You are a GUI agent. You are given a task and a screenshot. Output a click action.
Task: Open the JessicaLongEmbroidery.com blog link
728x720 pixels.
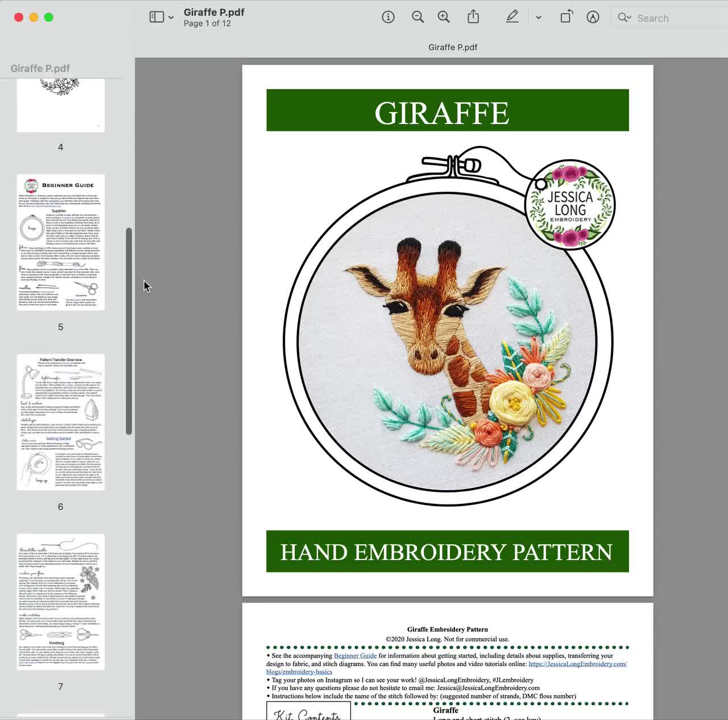[x=577, y=664]
